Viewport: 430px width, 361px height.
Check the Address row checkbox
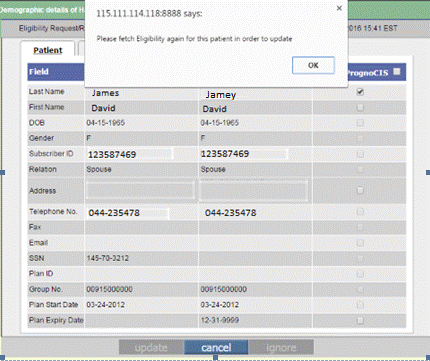click(x=360, y=190)
